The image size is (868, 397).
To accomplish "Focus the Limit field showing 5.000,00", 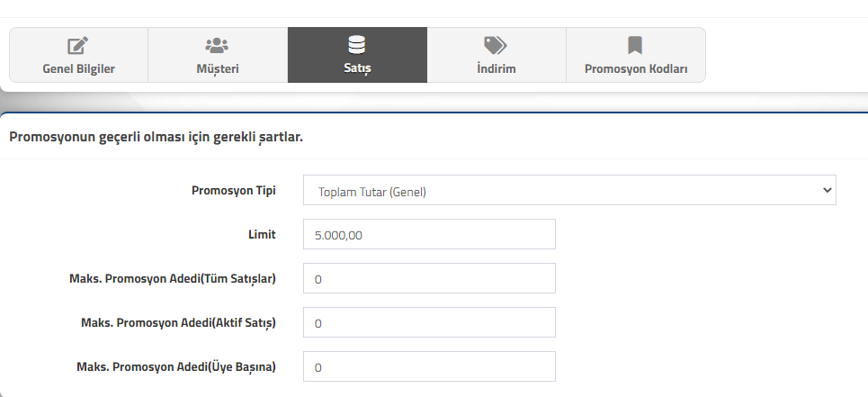I will pos(429,234).
